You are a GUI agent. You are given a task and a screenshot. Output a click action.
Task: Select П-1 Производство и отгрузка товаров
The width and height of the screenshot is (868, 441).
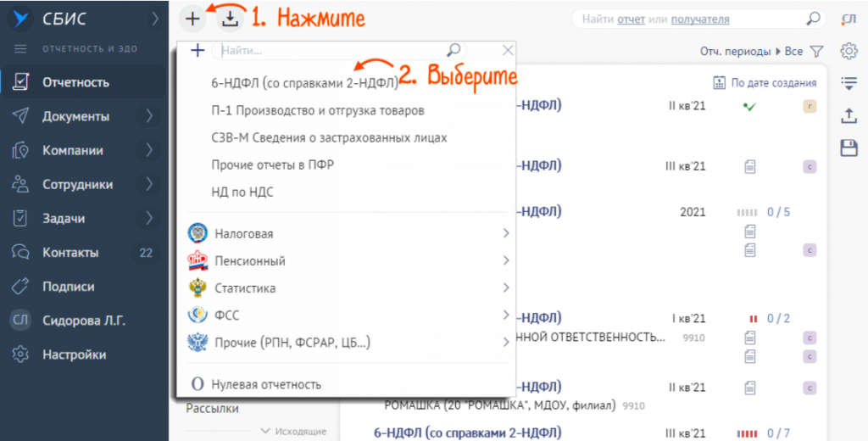318,111
